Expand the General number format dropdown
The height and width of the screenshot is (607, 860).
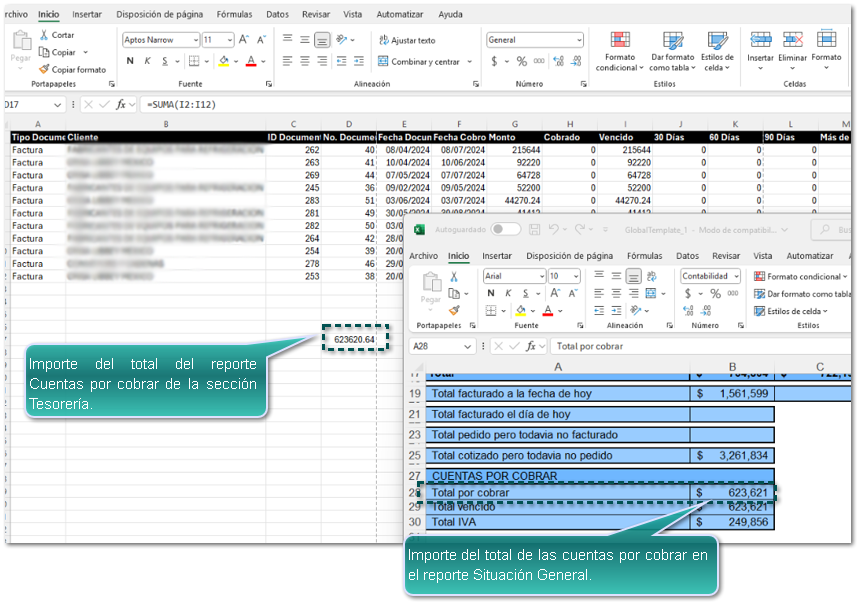[578, 40]
